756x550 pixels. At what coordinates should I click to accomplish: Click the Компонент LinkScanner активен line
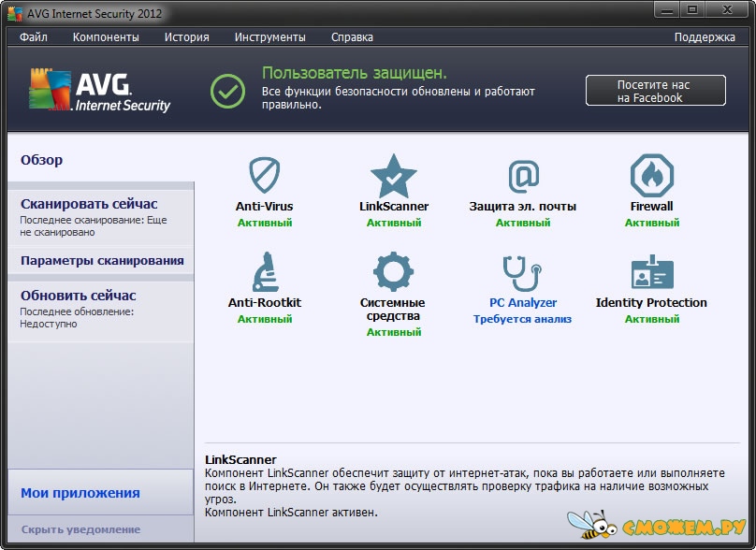click(x=291, y=513)
